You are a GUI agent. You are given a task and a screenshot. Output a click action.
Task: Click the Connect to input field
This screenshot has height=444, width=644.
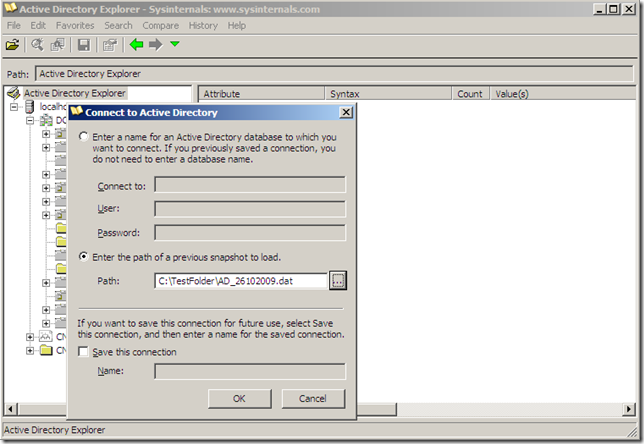(x=250, y=185)
